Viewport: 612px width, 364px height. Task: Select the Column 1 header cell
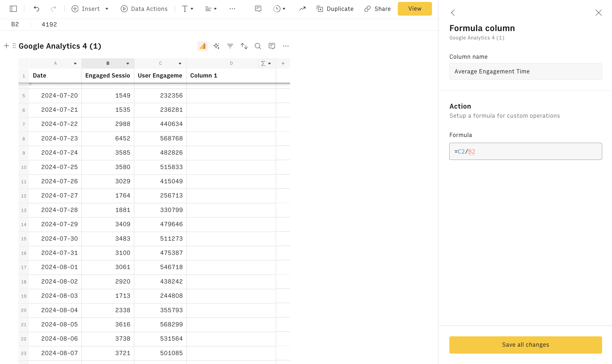click(231, 76)
